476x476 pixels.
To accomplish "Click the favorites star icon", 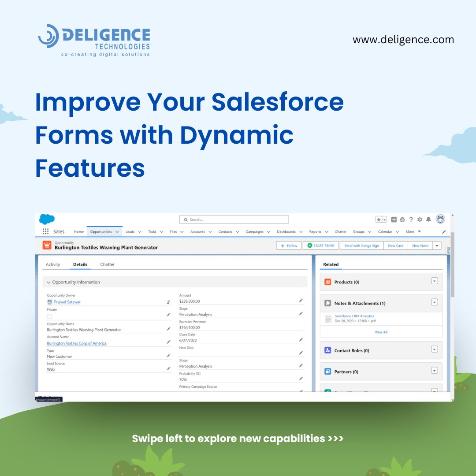I will tap(379, 219).
